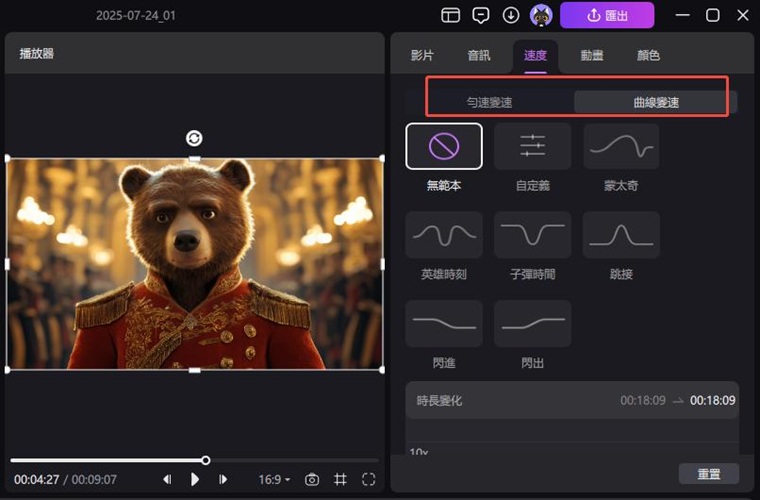Click the 重置 reset button
760x500 pixels.
pos(709,473)
